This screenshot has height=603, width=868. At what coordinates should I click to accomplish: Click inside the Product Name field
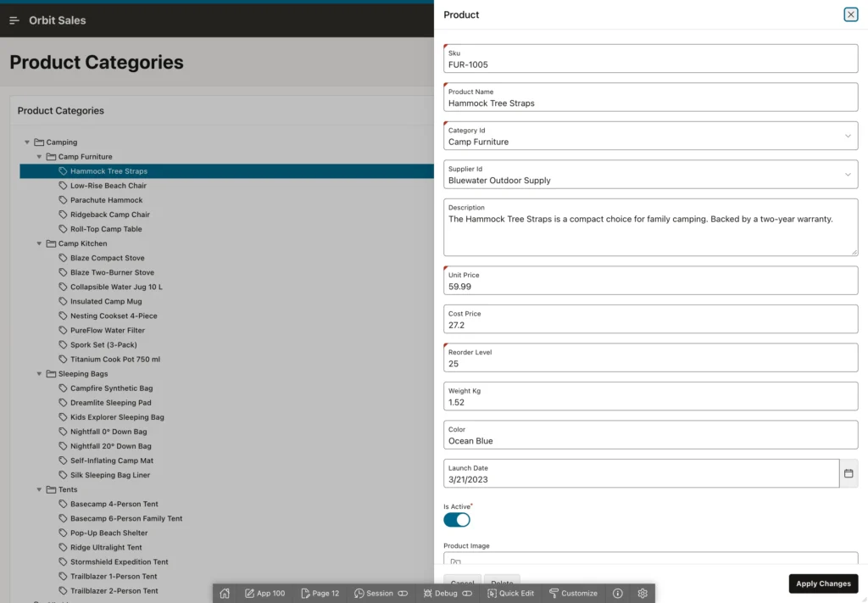click(650, 98)
